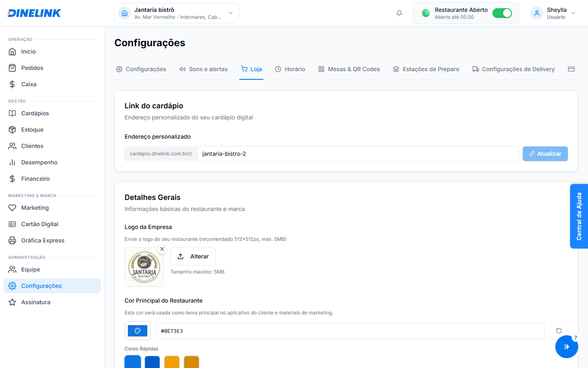Switch to the Sons e alertas tab
Image resolution: width=588 pixels, height=368 pixels.
click(x=203, y=69)
